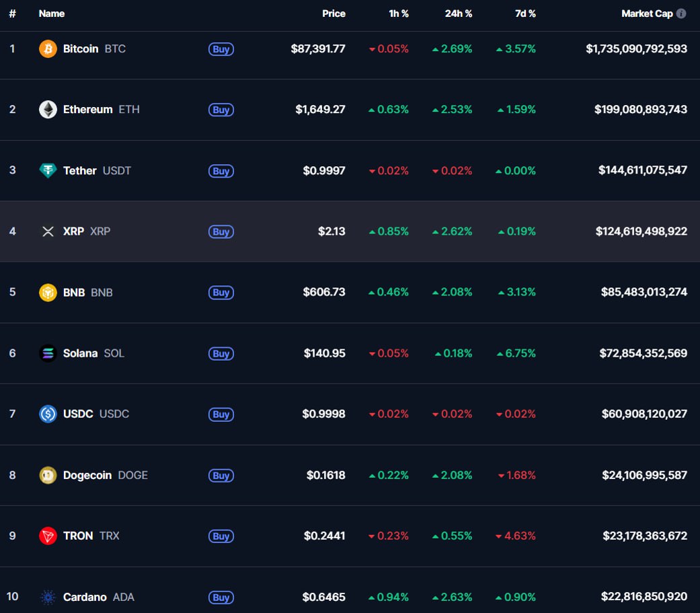The width and height of the screenshot is (700, 613).
Task: Click Buy button in TRON row
Action: tap(221, 536)
